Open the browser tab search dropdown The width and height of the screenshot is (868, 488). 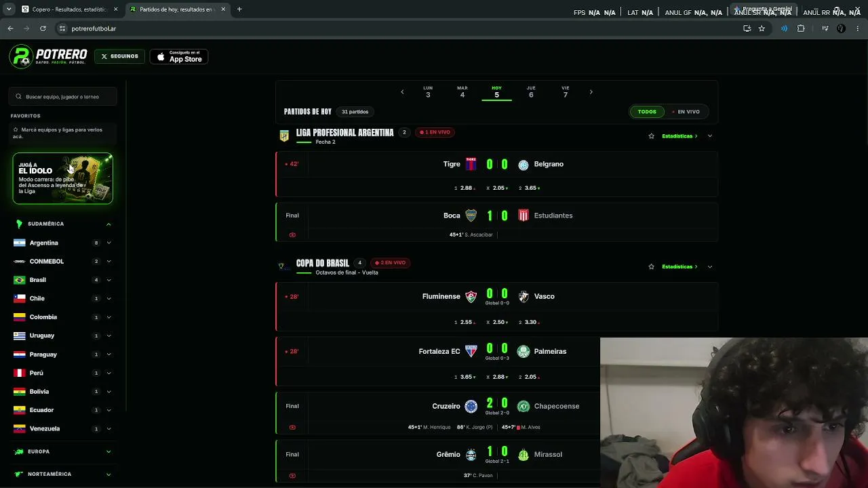9,9
